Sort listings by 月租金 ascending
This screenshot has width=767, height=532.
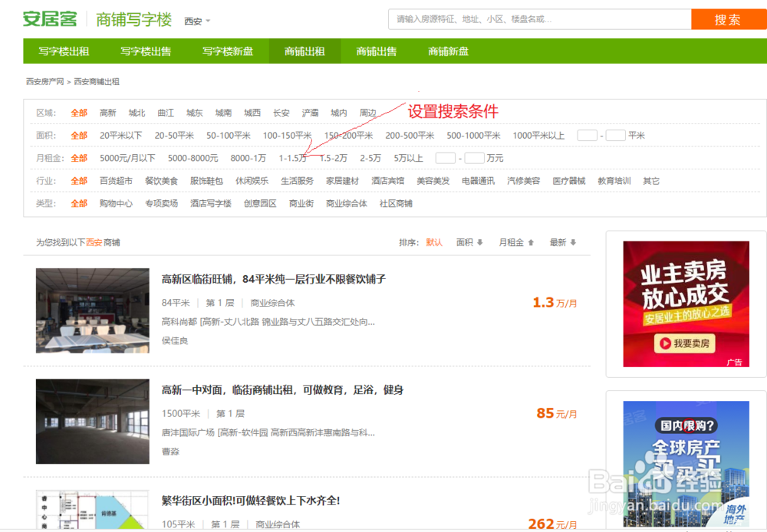click(516, 242)
